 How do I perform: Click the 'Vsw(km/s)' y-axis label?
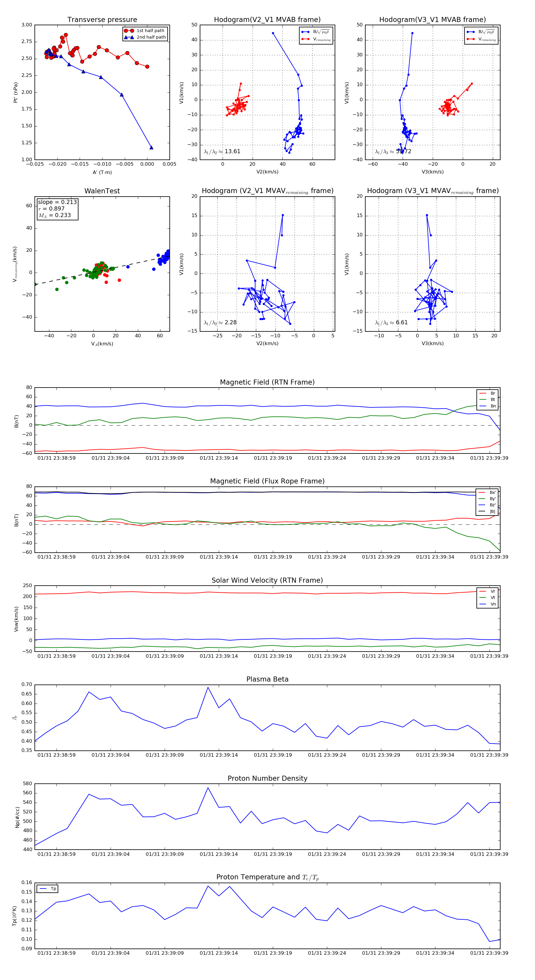pos(16,619)
